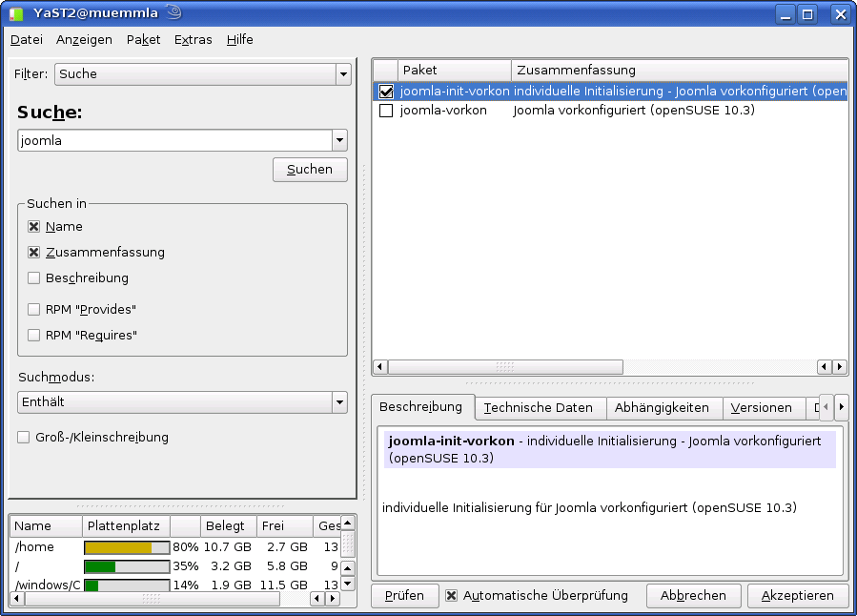The width and height of the screenshot is (857, 616).
Task: Click the title bar shade swirl icon
Action: pyautogui.click(x=173, y=12)
